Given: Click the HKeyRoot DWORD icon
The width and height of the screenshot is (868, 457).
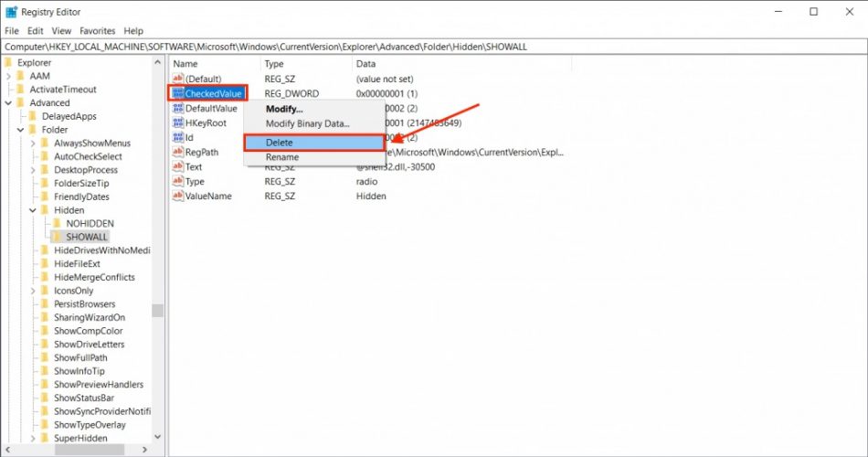Looking at the screenshot, I should (177, 123).
